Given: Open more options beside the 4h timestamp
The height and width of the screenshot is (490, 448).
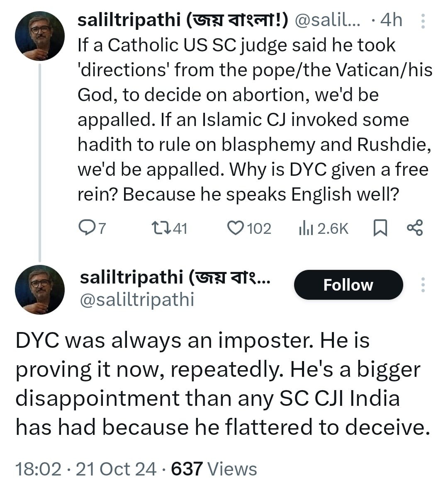Looking at the screenshot, I should pyautogui.click(x=423, y=21).
